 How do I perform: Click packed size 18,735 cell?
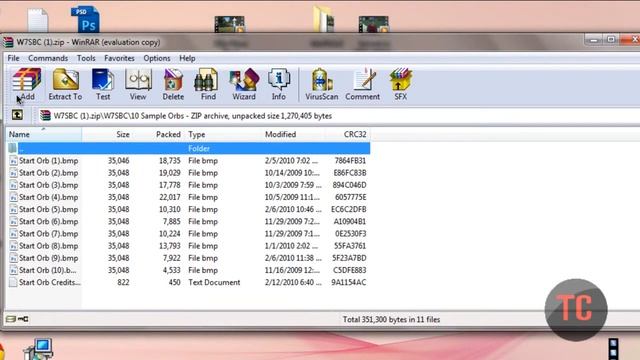tap(169, 160)
